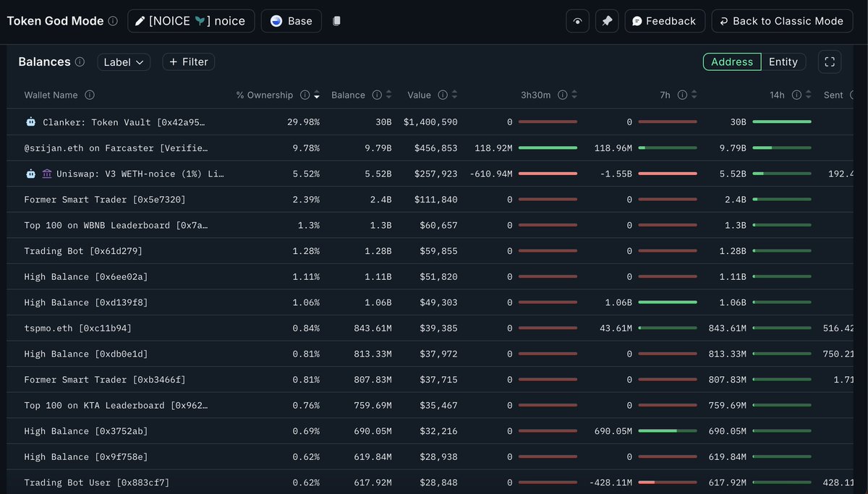Click 3h30m green bar in srijan.eth row

[x=548, y=148]
